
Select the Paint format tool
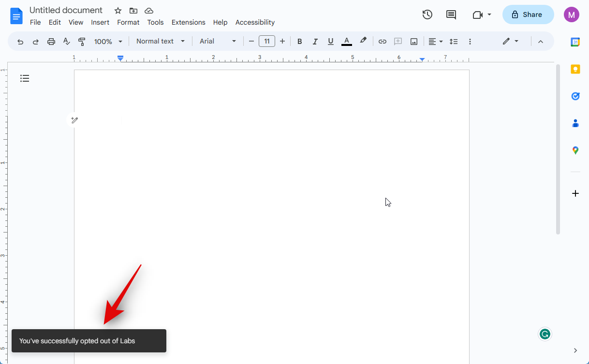tap(82, 42)
